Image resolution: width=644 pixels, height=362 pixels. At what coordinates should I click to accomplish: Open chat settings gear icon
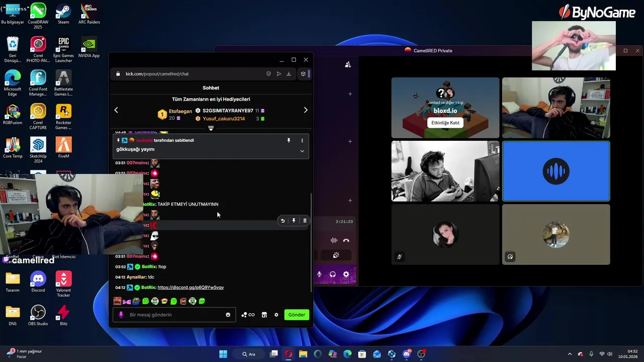click(276, 315)
